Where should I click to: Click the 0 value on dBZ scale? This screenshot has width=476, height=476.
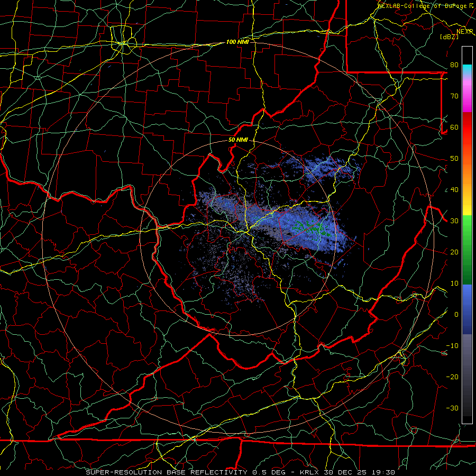(456, 315)
